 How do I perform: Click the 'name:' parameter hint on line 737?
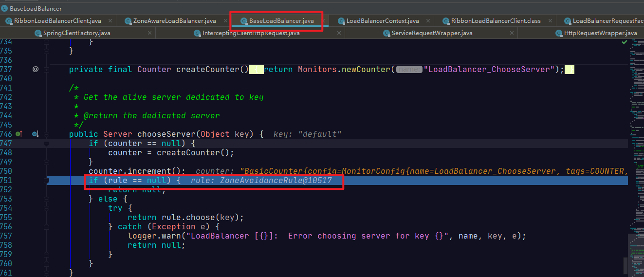pyautogui.click(x=409, y=70)
